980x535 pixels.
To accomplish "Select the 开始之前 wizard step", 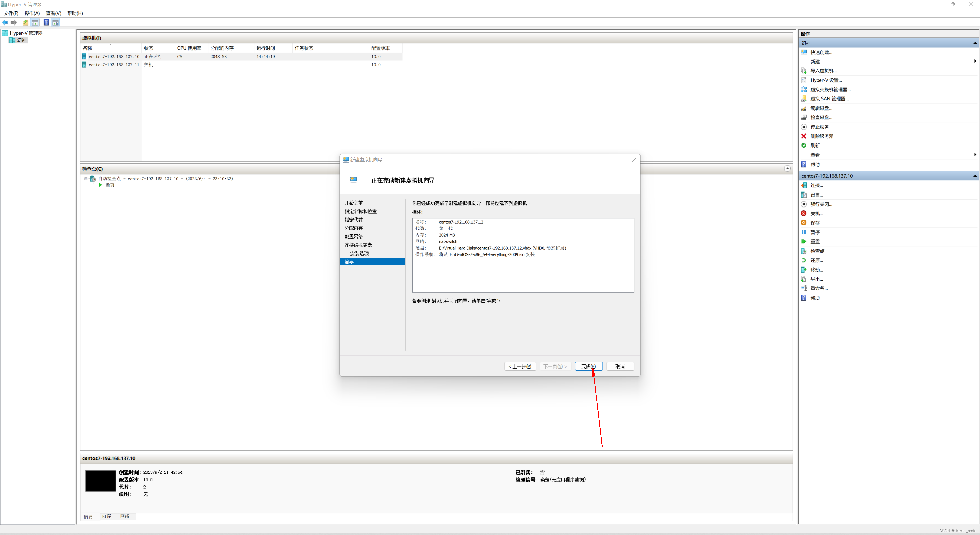I will click(354, 203).
